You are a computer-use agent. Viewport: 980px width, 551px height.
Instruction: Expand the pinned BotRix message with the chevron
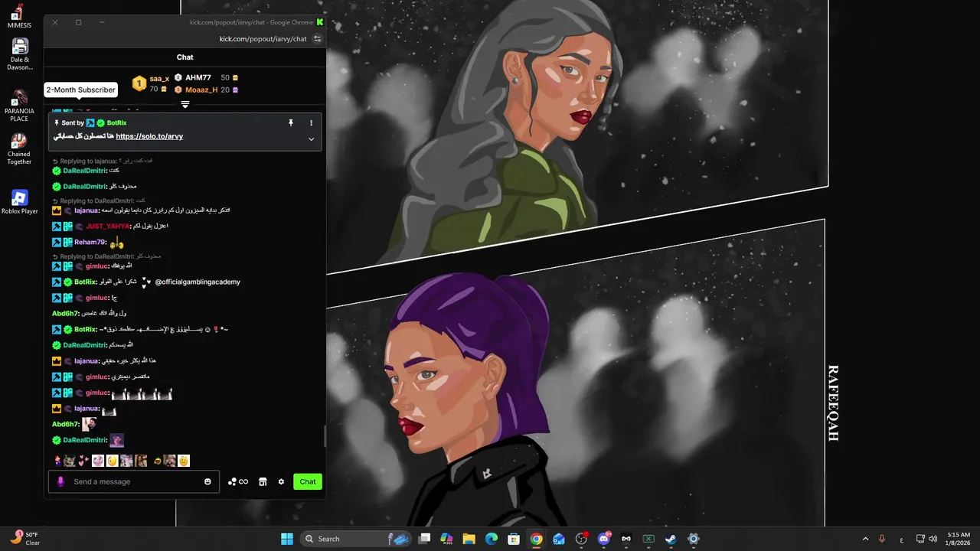[x=311, y=139]
